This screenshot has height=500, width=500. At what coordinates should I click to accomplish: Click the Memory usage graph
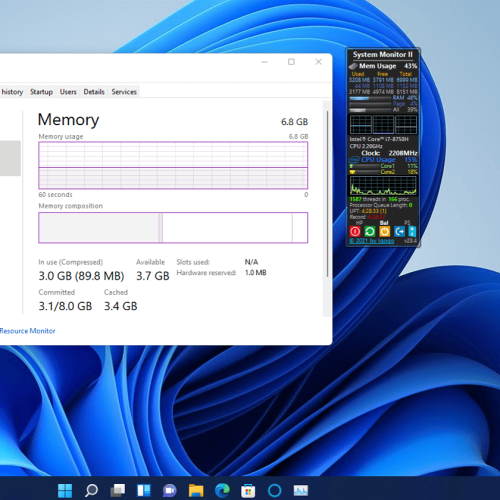pyautogui.click(x=173, y=165)
